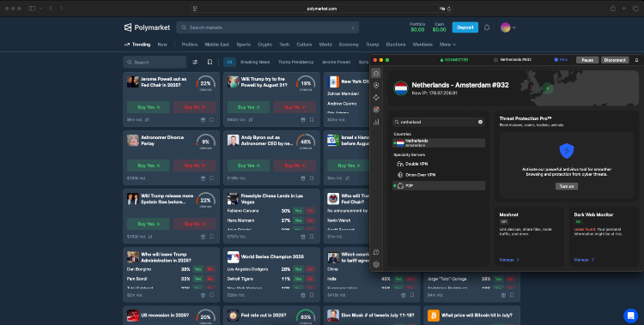This screenshot has width=644, height=325.
Task: Click the Search markets field
Action: pos(267,27)
